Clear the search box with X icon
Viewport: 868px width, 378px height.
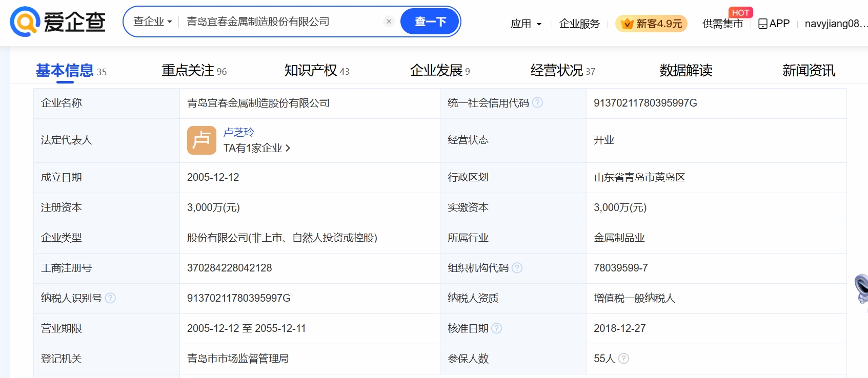coord(389,22)
